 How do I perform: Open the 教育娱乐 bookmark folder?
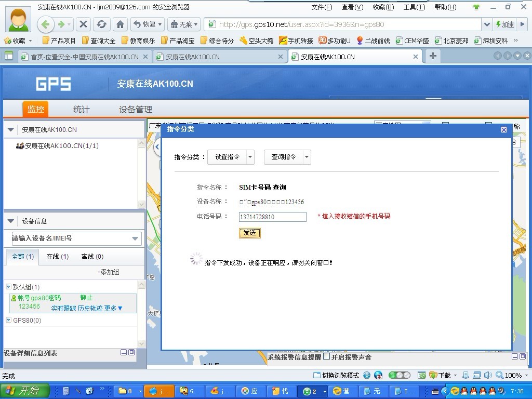click(x=138, y=41)
